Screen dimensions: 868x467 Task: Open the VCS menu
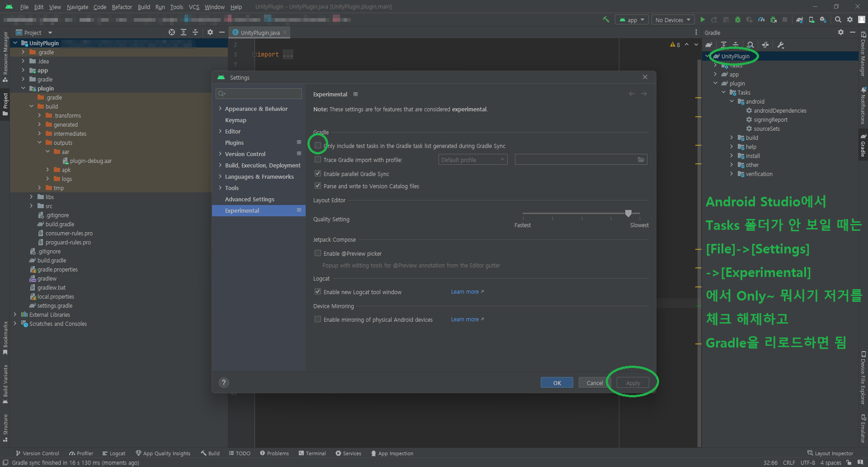[194, 7]
